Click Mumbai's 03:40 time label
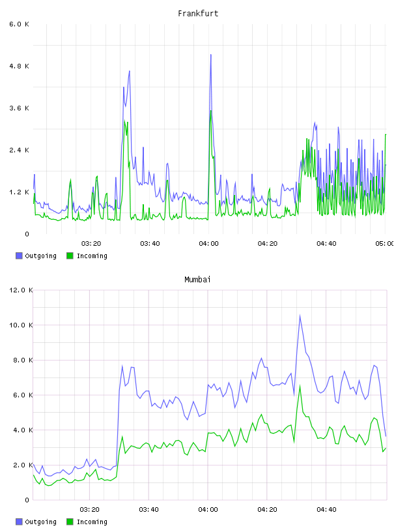Viewport: 396px width, 532px height. pyautogui.click(x=148, y=510)
